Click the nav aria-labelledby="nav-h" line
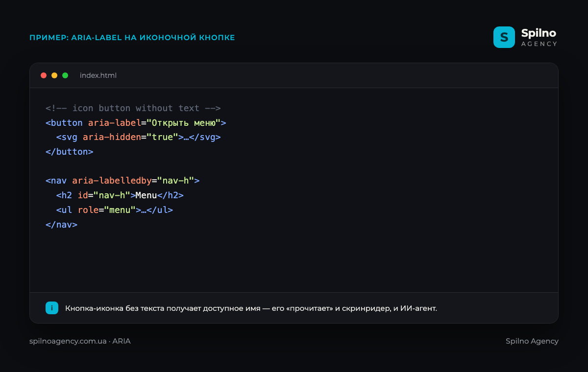The width and height of the screenshot is (588, 372). pyautogui.click(x=122, y=181)
